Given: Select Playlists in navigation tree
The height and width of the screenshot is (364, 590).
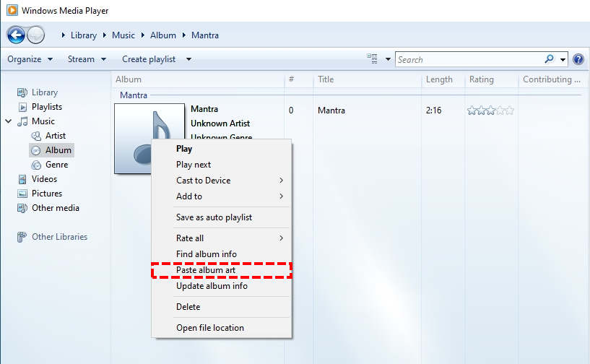Looking at the screenshot, I should tap(47, 107).
